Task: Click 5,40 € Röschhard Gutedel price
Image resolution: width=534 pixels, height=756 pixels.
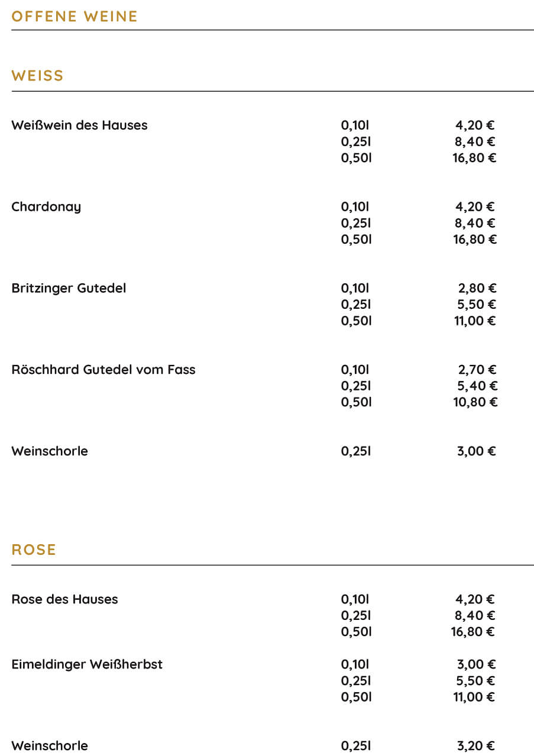Action: pos(477,386)
